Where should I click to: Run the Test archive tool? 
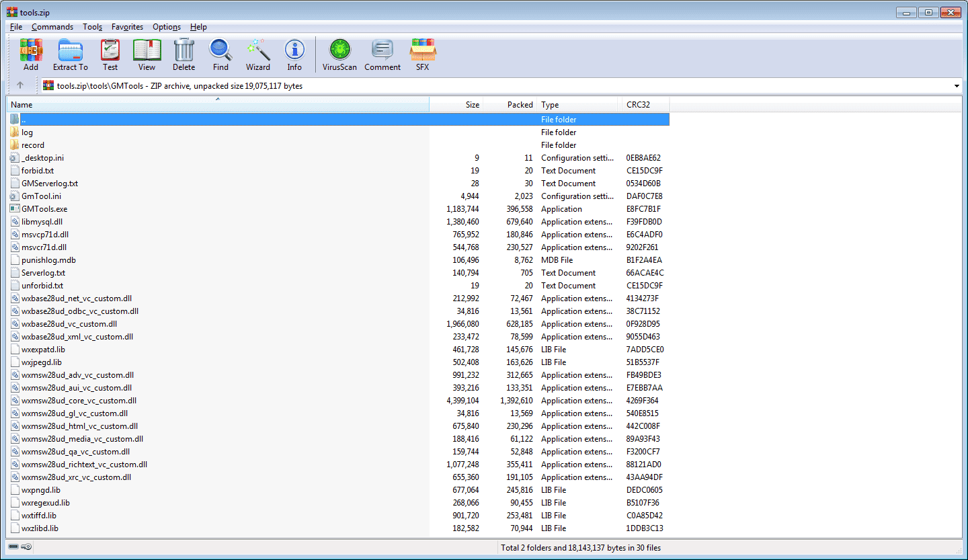click(x=110, y=55)
